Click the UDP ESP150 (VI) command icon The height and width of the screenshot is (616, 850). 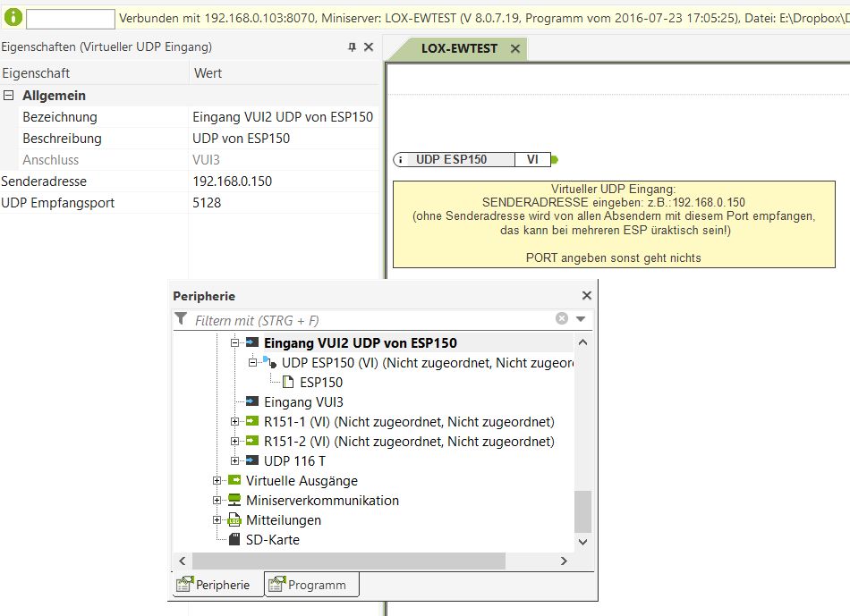(x=270, y=361)
